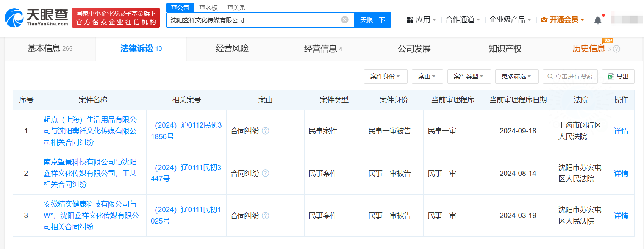Select the 查老板 search mode
This screenshot has width=644, height=249.
coord(208,8)
